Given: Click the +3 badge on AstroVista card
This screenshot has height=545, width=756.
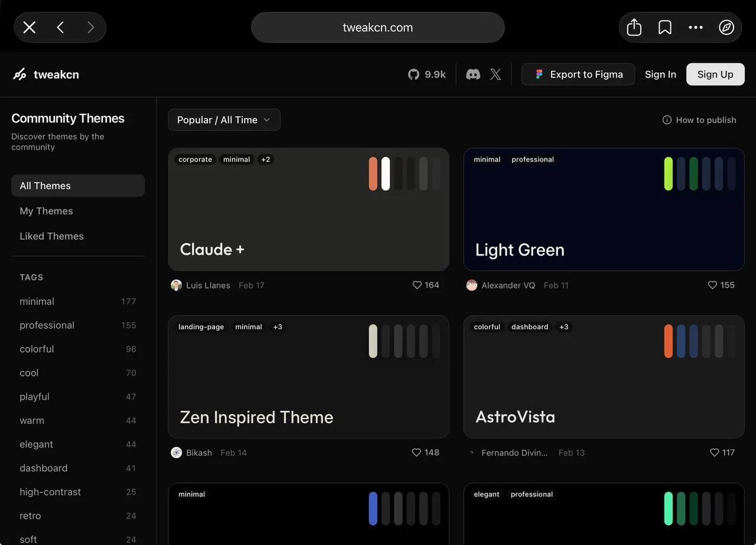Looking at the screenshot, I should 564,327.
